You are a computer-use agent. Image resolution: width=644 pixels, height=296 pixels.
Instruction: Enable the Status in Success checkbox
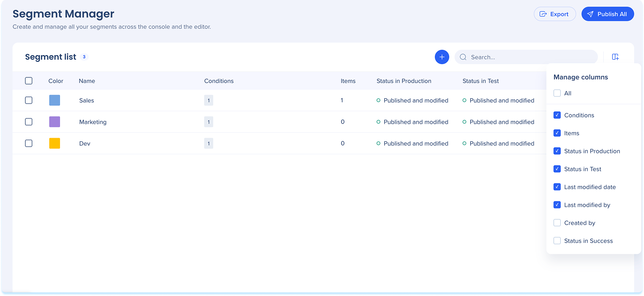coord(557,241)
